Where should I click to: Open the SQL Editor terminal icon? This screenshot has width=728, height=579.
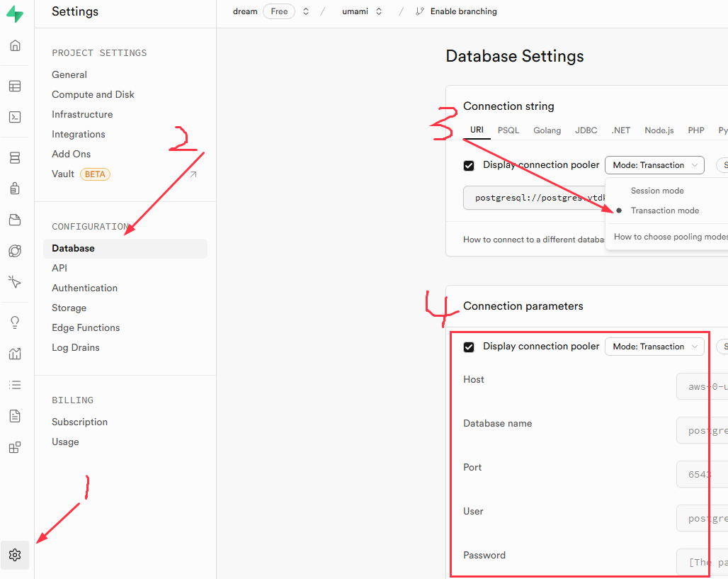point(15,118)
